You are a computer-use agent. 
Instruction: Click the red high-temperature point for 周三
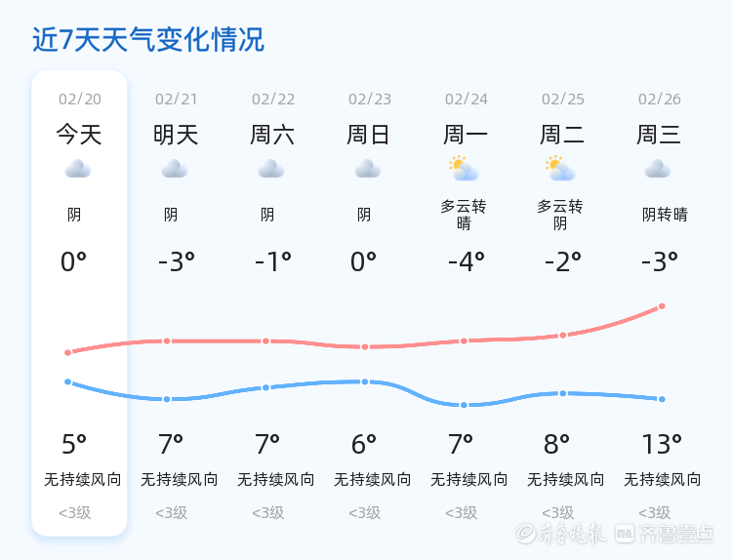tap(662, 306)
